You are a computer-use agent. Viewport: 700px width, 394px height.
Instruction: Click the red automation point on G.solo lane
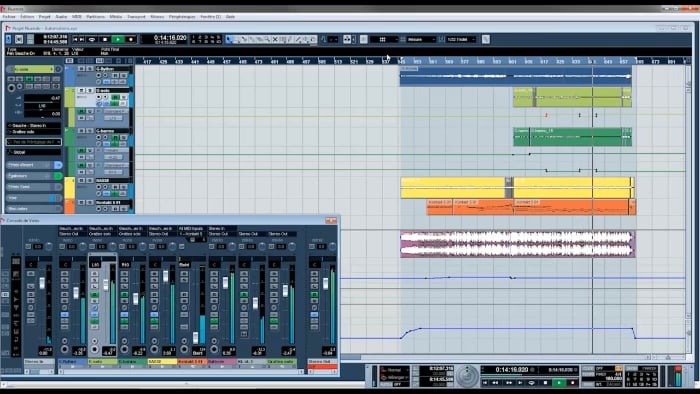click(546, 115)
